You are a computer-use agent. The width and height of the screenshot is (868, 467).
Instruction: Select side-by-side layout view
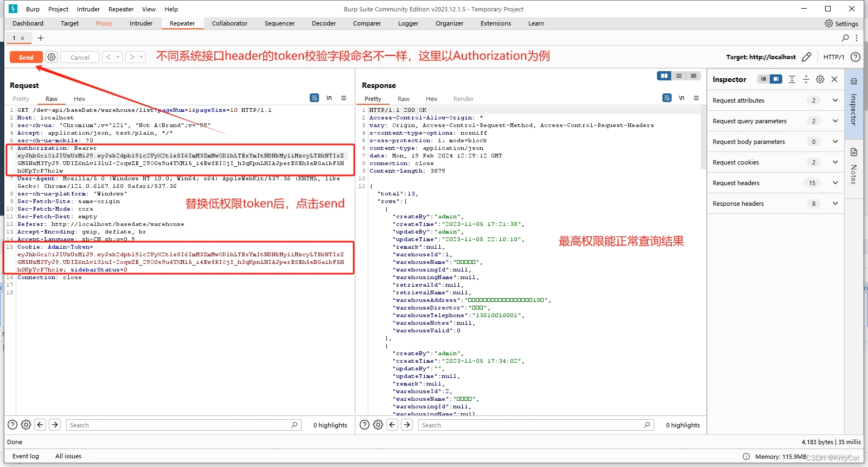(664, 76)
